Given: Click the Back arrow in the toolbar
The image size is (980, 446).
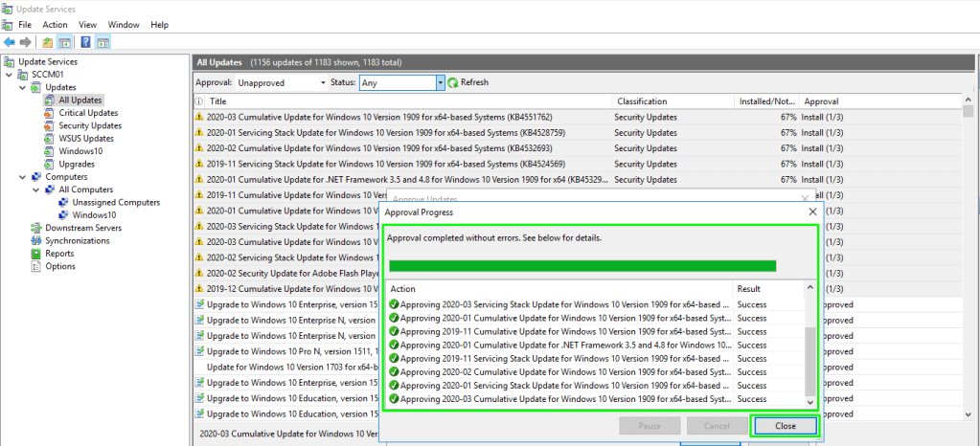Looking at the screenshot, I should [x=10, y=42].
